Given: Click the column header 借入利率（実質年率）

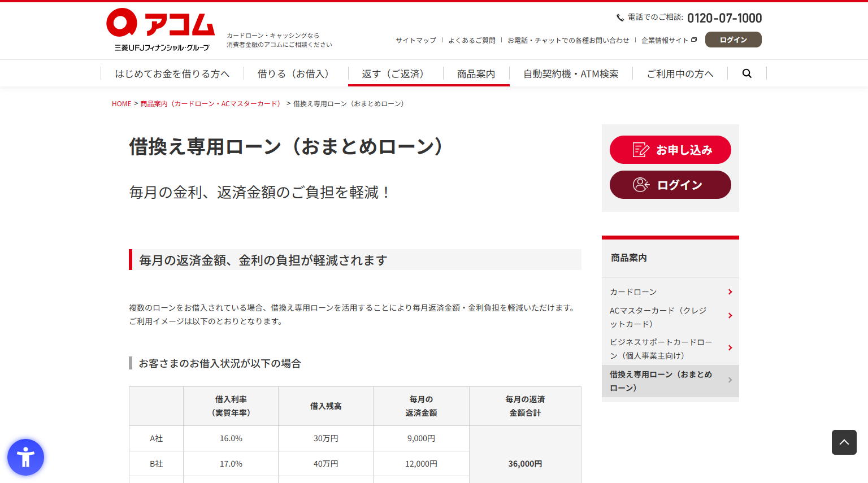Looking at the screenshot, I should [231, 406].
